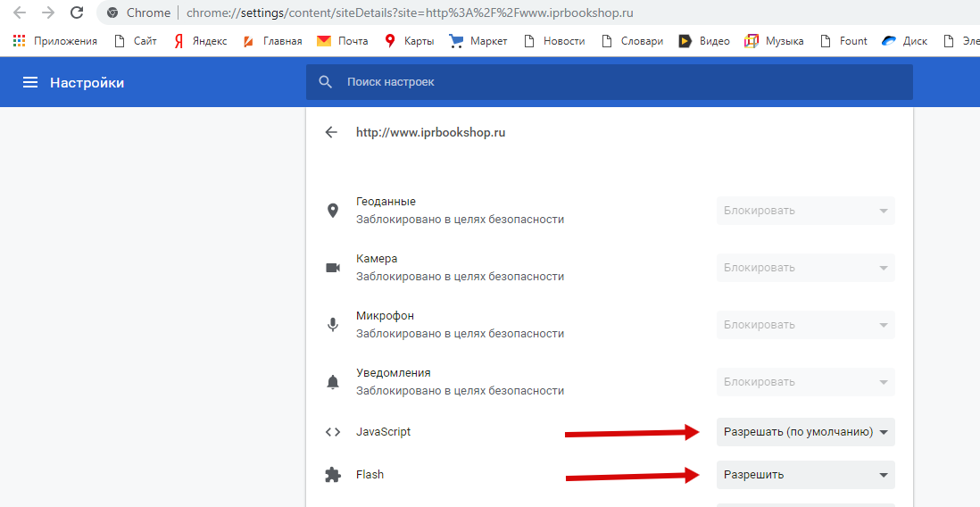The height and width of the screenshot is (507, 980).
Task: Reload the page with the refresh icon
Action: pos(77,13)
